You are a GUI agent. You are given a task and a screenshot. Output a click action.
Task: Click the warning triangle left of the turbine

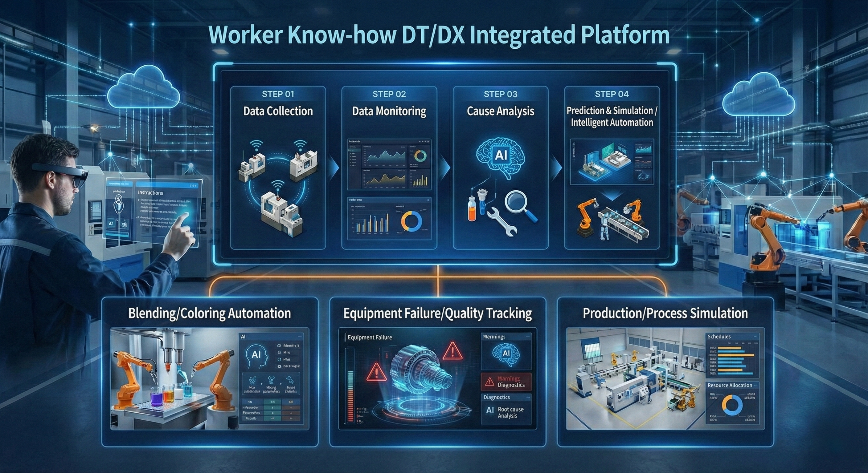[x=376, y=373]
